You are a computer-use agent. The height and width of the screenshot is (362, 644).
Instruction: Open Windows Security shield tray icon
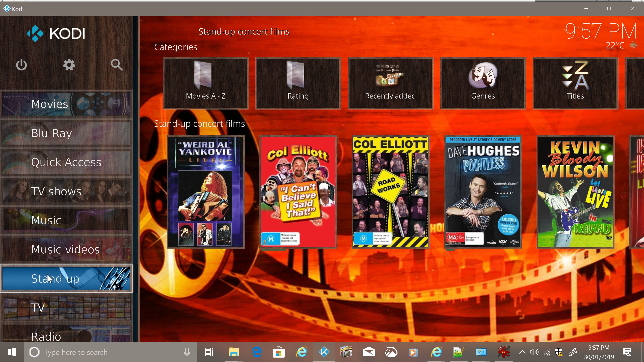point(559,352)
